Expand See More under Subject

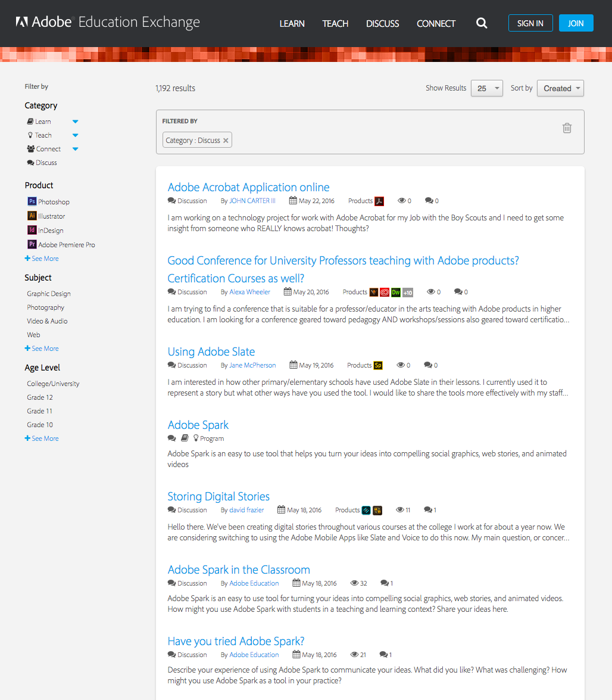[x=42, y=349]
